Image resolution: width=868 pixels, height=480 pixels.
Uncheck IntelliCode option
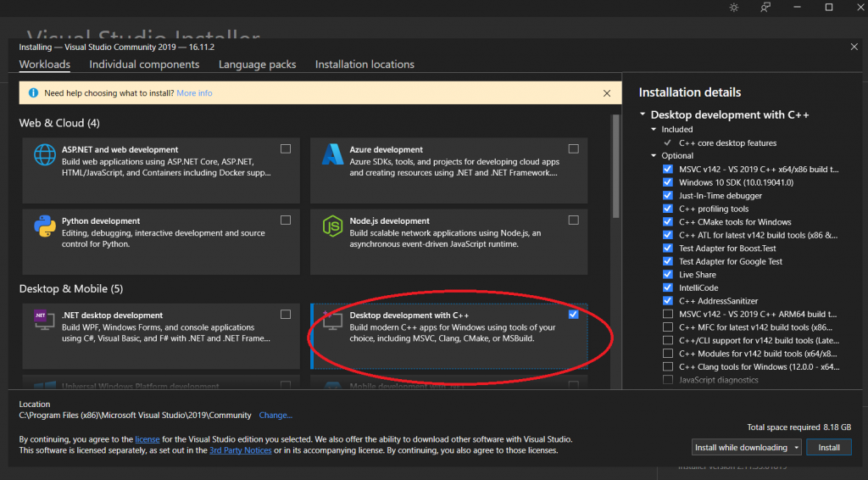coord(668,287)
